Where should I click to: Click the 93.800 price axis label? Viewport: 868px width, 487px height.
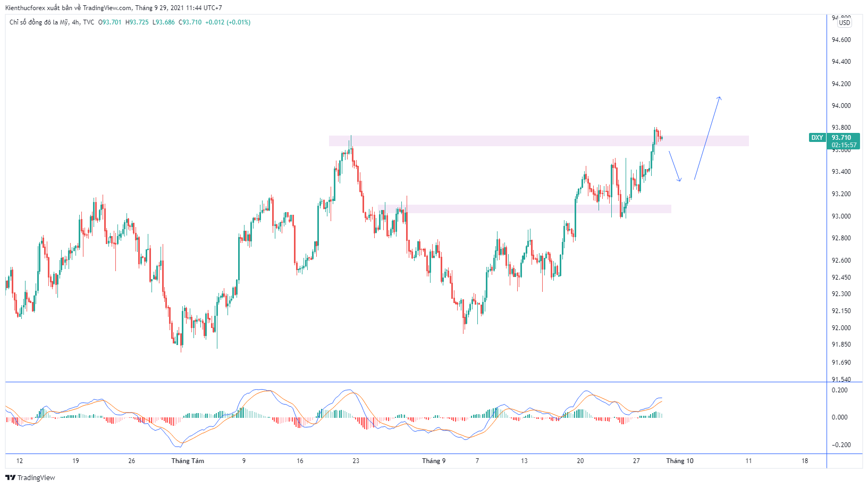841,128
